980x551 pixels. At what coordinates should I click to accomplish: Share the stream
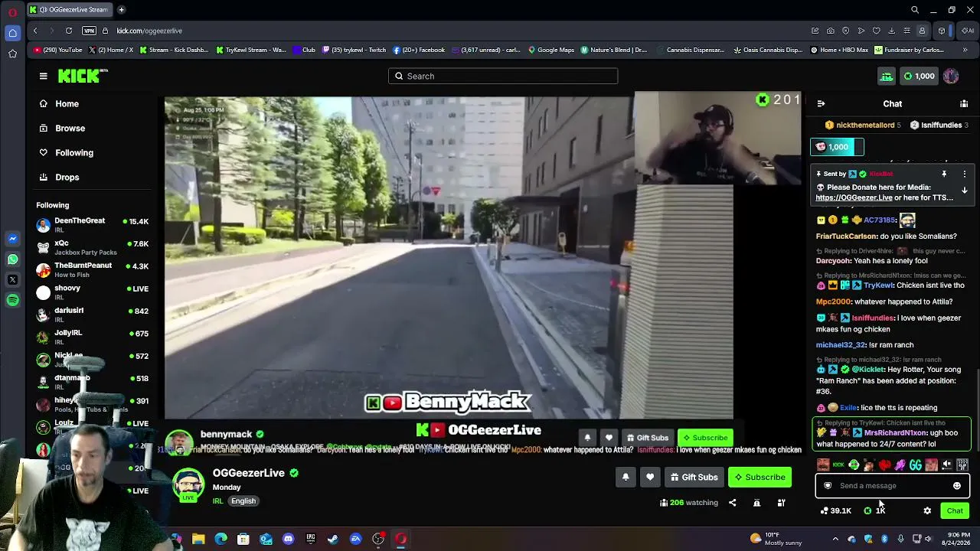tap(733, 503)
